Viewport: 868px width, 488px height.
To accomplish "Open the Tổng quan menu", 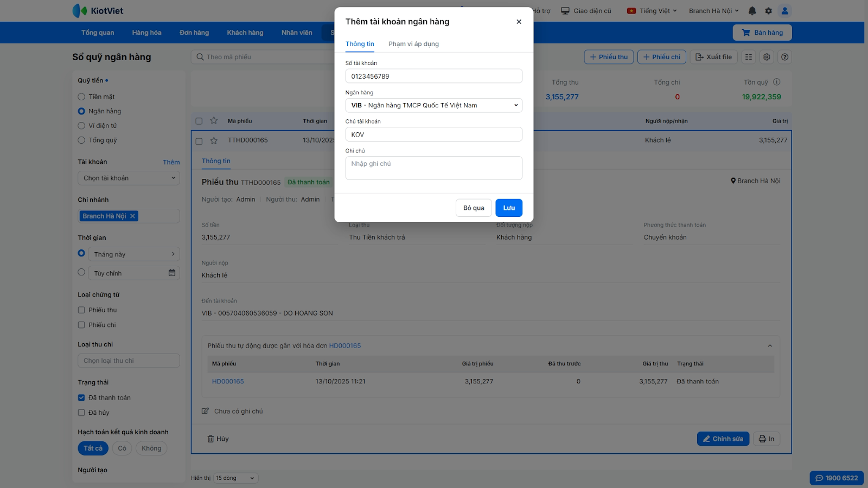I will click(x=98, y=33).
